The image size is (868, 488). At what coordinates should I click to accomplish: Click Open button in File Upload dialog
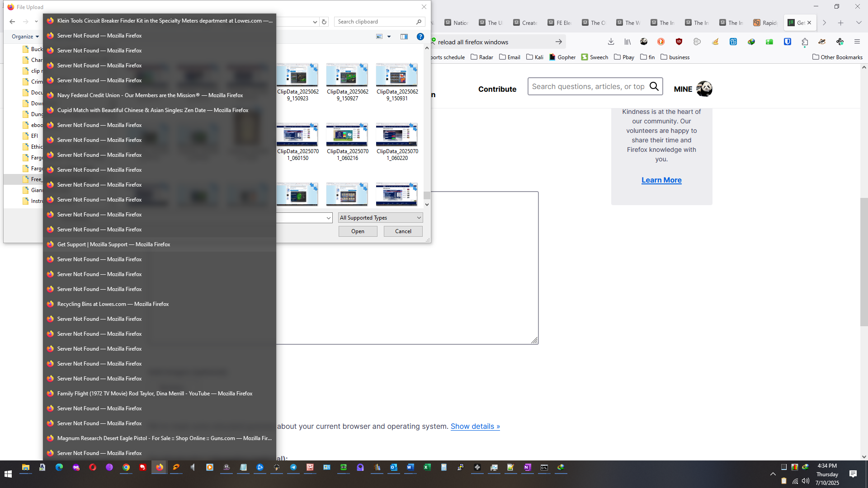(358, 231)
